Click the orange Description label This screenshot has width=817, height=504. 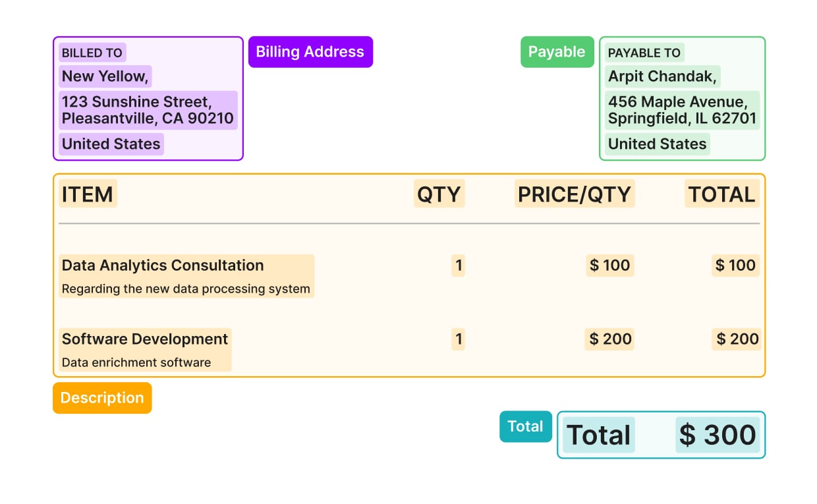click(x=102, y=398)
